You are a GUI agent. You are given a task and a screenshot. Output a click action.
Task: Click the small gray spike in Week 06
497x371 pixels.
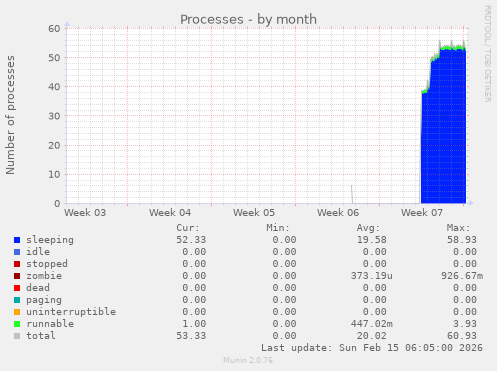click(x=352, y=194)
